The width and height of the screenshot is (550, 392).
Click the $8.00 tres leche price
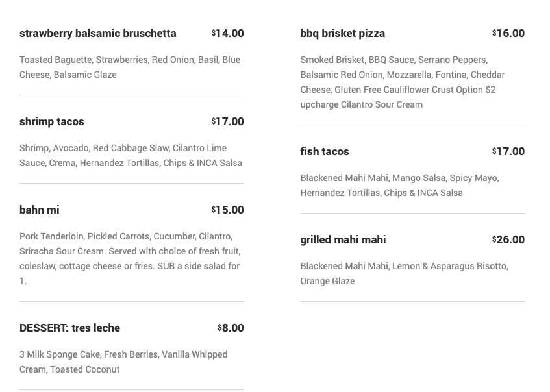231,328
